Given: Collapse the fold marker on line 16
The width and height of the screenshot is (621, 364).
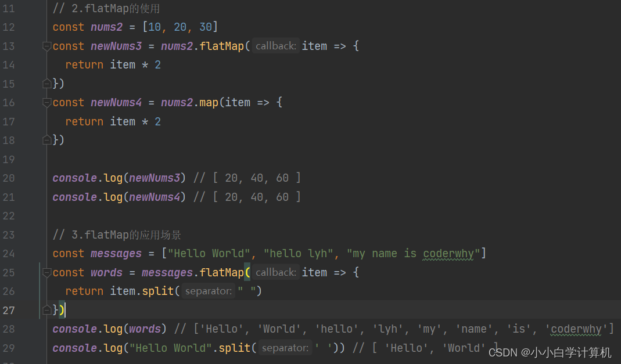Looking at the screenshot, I should click(46, 103).
